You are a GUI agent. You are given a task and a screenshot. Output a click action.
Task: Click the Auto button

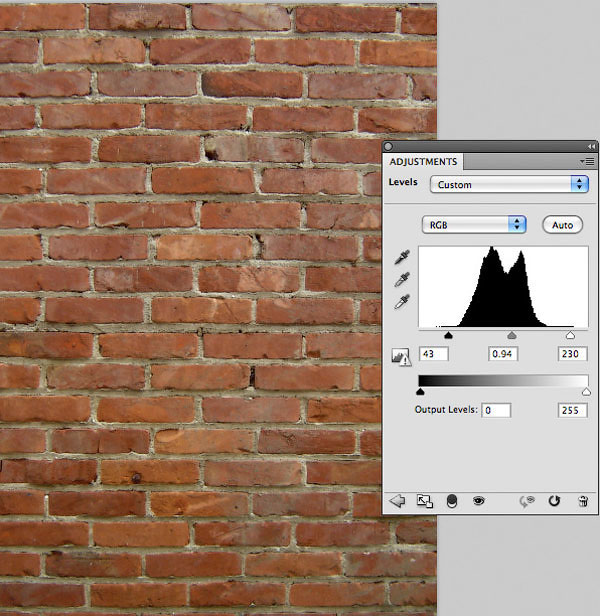pos(562,225)
